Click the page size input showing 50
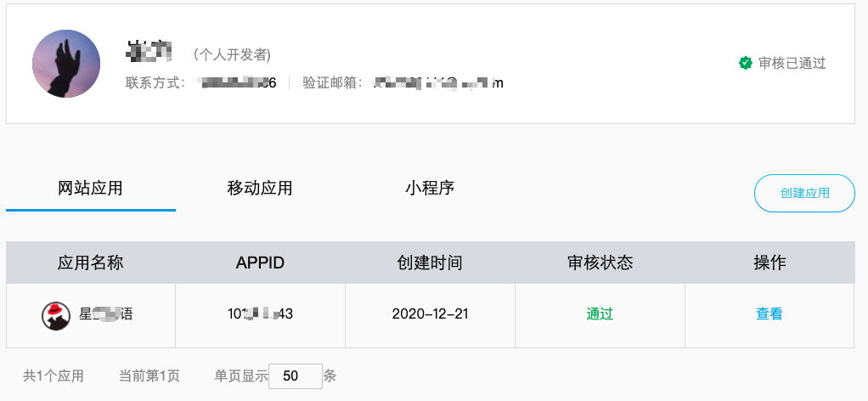This screenshot has height=401, width=868. pyautogui.click(x=296, y=376)
